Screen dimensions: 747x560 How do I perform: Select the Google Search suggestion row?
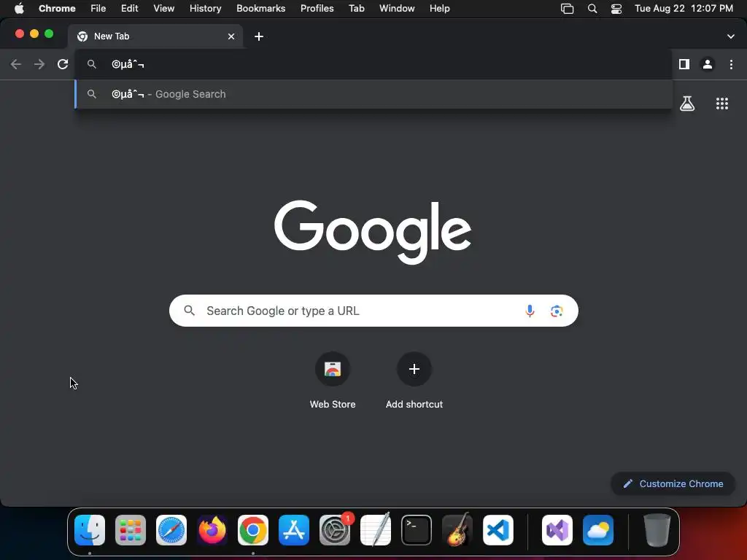pos(373,94)
